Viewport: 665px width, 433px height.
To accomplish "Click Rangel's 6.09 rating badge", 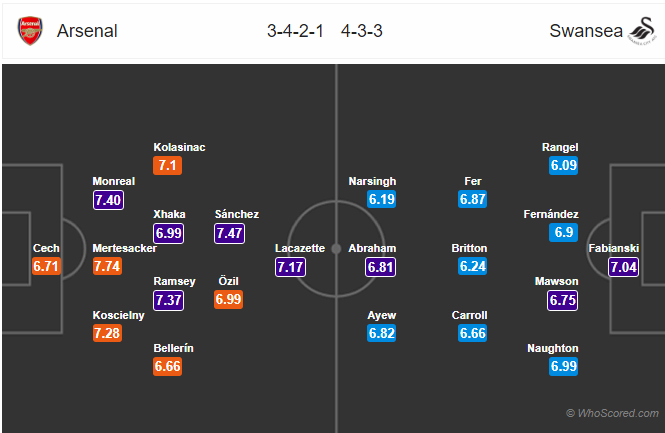I will 563,165.
